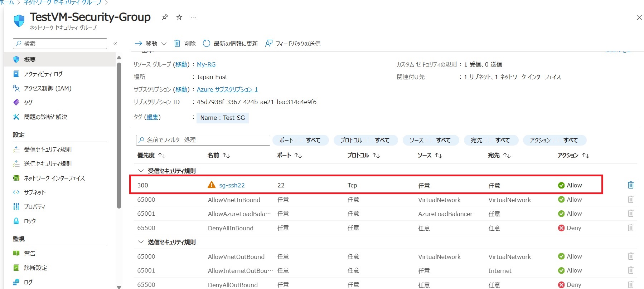Open the 宛先 == すべて filter
644x289 pixels.
click(490, 140)
